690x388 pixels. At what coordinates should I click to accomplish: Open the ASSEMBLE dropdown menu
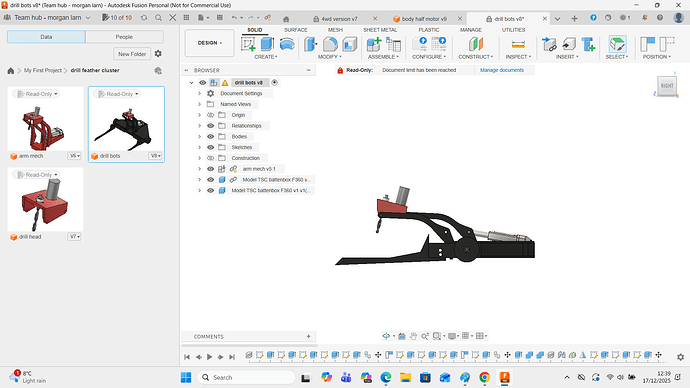pyautogui.click(x=383, y=57)
